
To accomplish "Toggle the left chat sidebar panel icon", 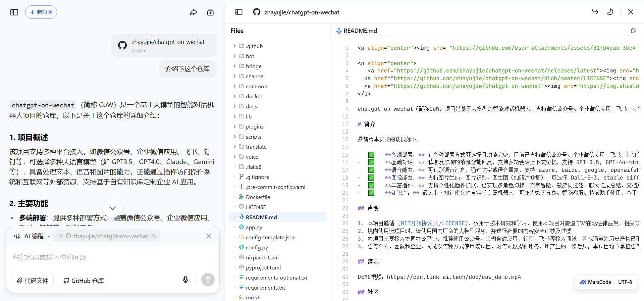I will click(x=14, y=12).
